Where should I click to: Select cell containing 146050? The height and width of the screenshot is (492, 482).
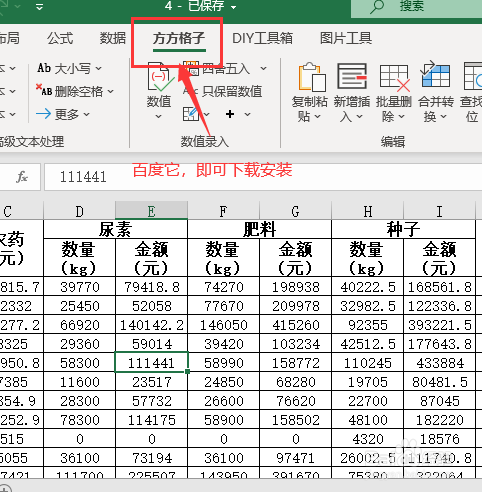pyautogui.click(x=223, y=325)
